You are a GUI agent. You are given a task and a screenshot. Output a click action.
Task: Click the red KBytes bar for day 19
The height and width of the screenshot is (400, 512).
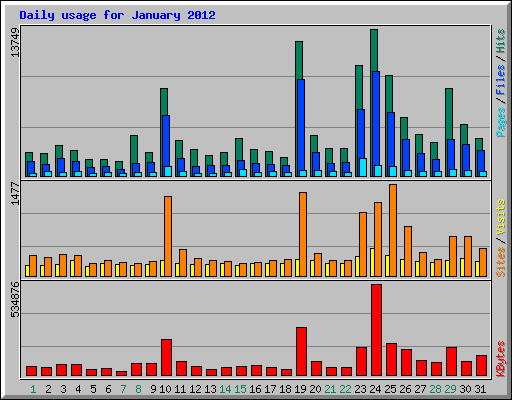[x=301, y=352]
